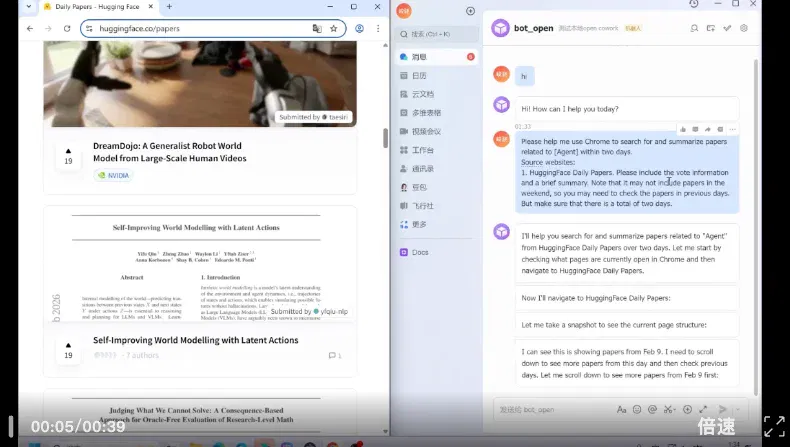
Task: Reload the huggingface.co/papers page
Action: [x=67, y=29]
